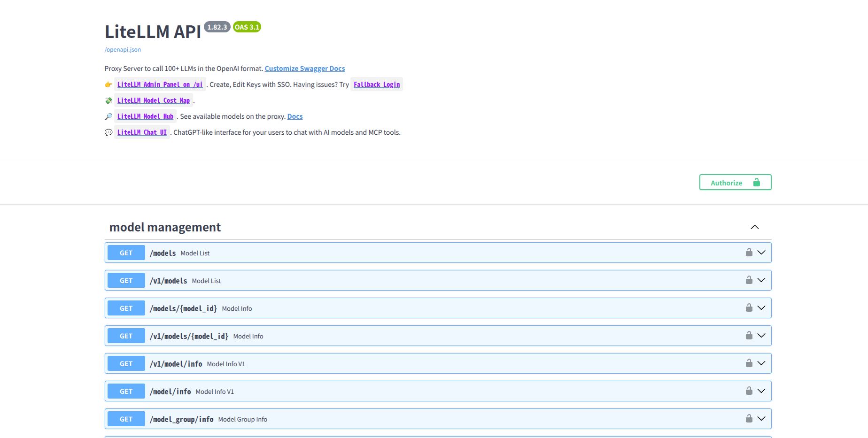Image resolution: width=868 pixels, height=438 pixels.
Task: Expand the GET /v1/models endpoint chevron
Action: [761, 280]
